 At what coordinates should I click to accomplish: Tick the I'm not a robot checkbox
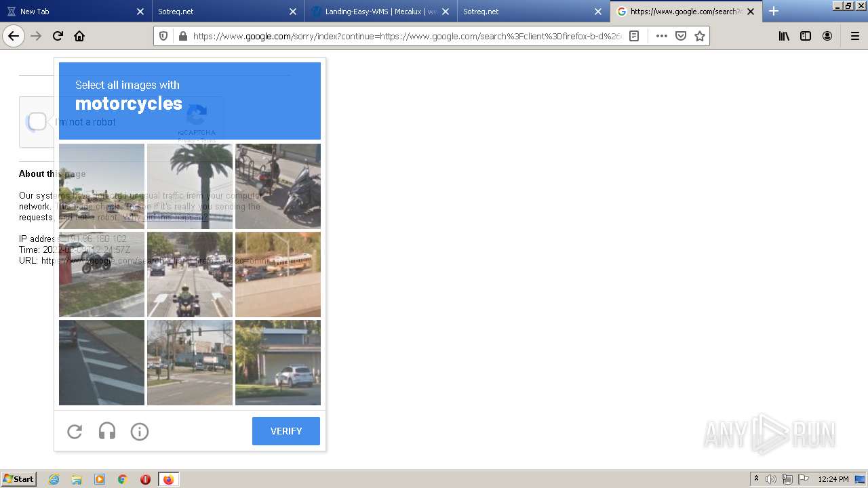tap(37, 122)
